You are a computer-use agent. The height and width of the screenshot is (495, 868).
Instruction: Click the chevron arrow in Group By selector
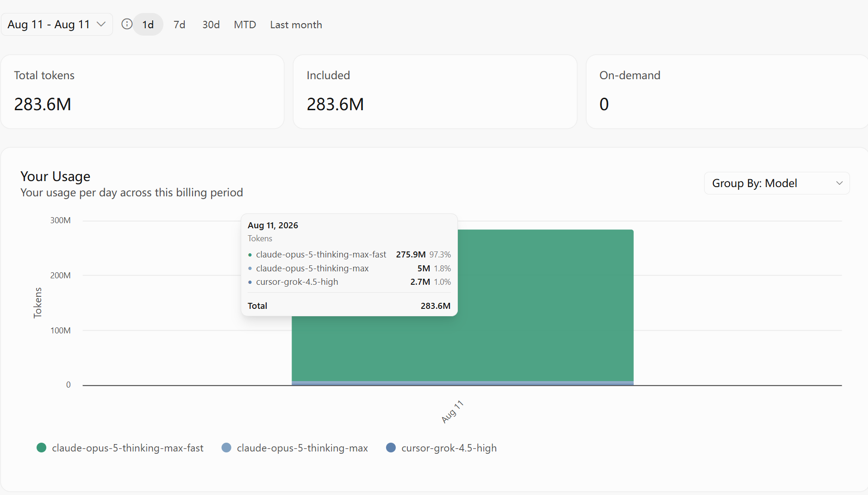pyautogui.click(x=839, y=183)
